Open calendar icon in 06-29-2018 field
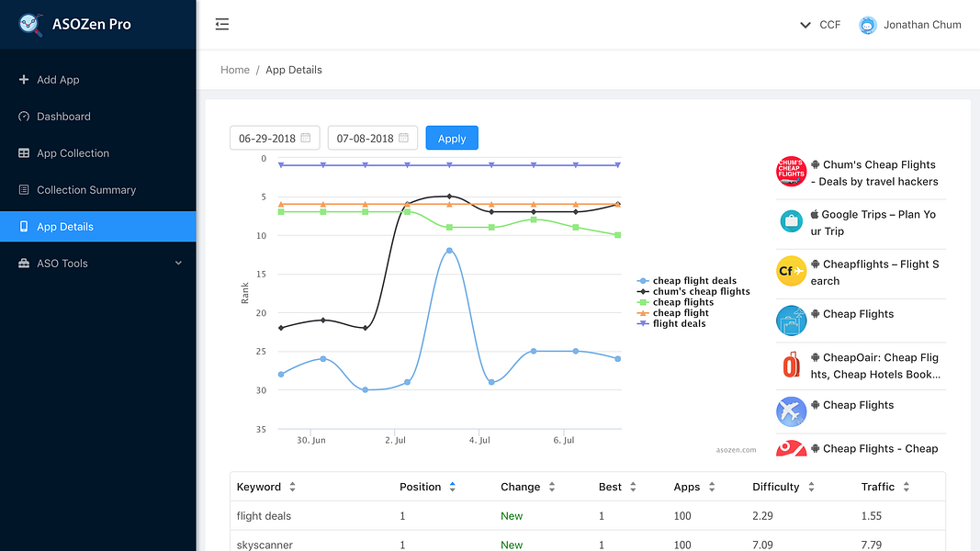 coord(306,138)
